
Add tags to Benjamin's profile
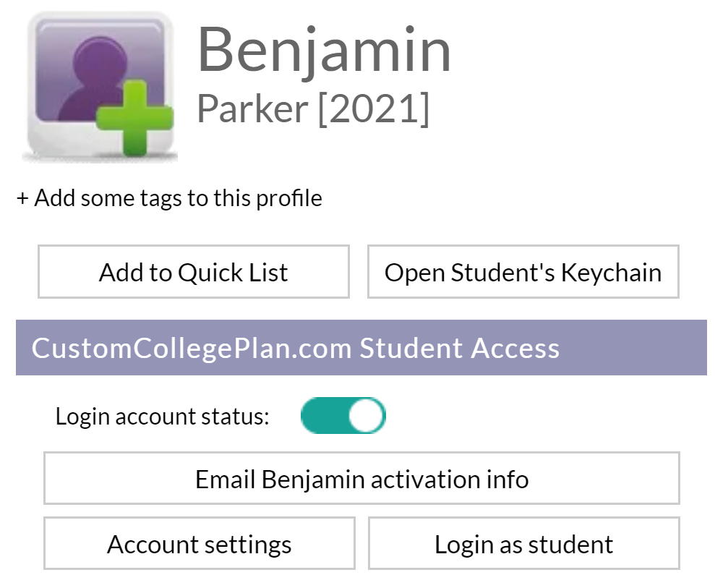coord(170,197)
